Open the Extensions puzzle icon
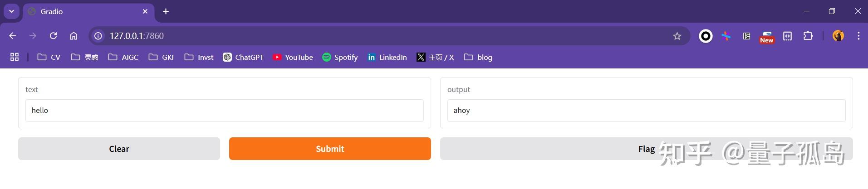868x189 pixels. (x=808, y=36)
